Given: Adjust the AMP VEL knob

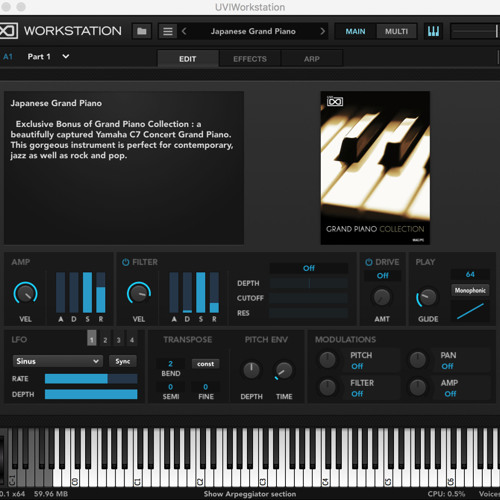Looking at the screenshot, I should coord(25,293).
